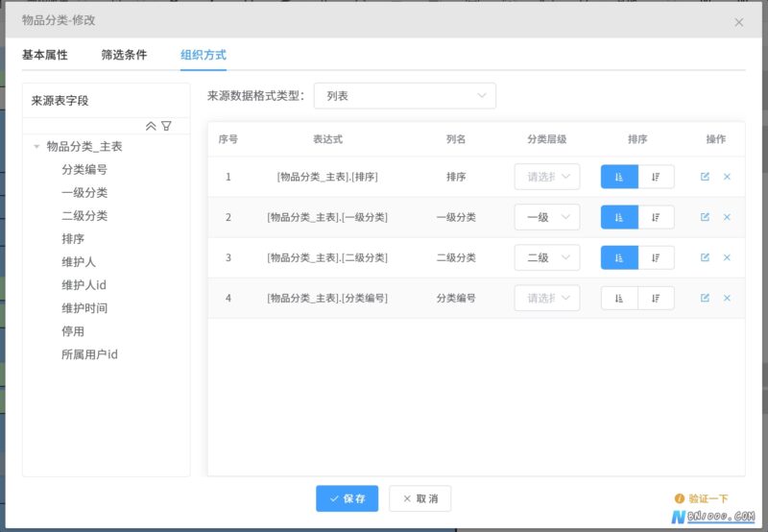Set descending sort for the 二级分类 row
The width and height of the screenshot is (768, 532).
(x=656, y=257)
